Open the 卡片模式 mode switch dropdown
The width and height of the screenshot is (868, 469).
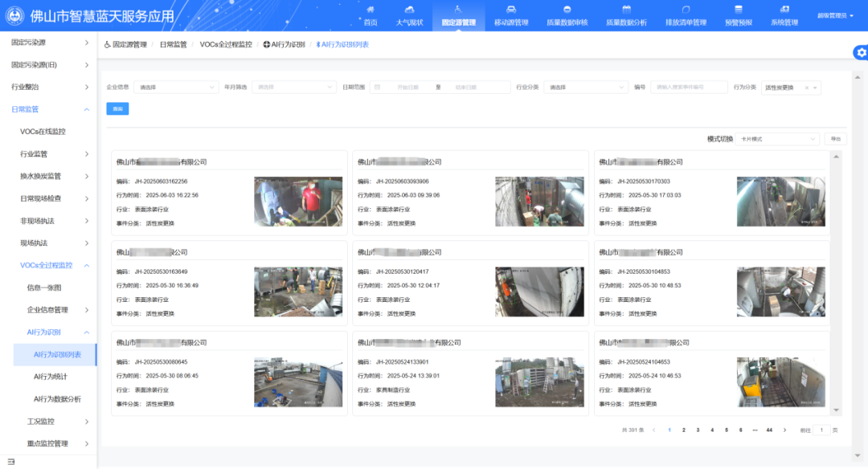[x=777, y=138]
